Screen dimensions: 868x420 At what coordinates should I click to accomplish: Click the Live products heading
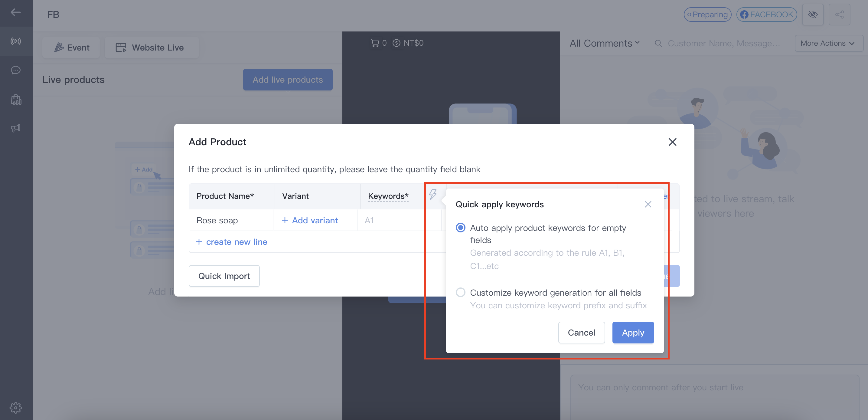(x=73, y=80)
